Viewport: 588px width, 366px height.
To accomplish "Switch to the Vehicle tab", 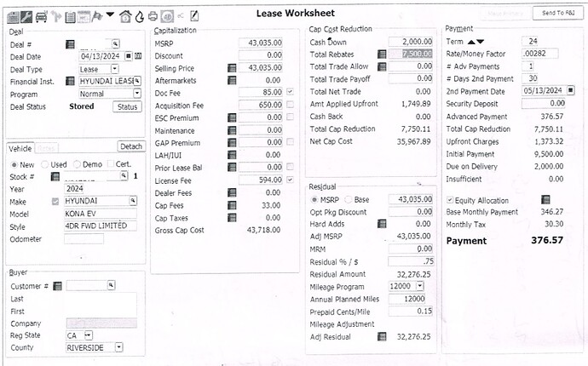I will click(20, 146).
